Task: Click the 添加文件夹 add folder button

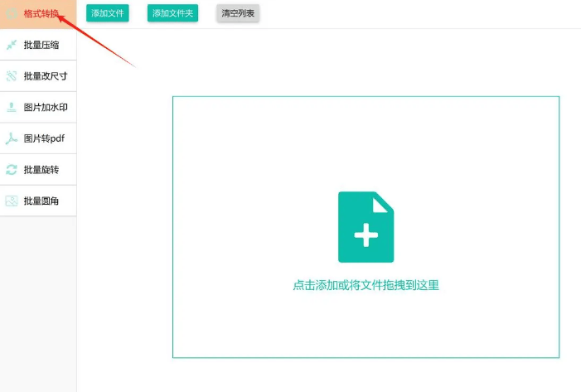Action: coord(172,13)
